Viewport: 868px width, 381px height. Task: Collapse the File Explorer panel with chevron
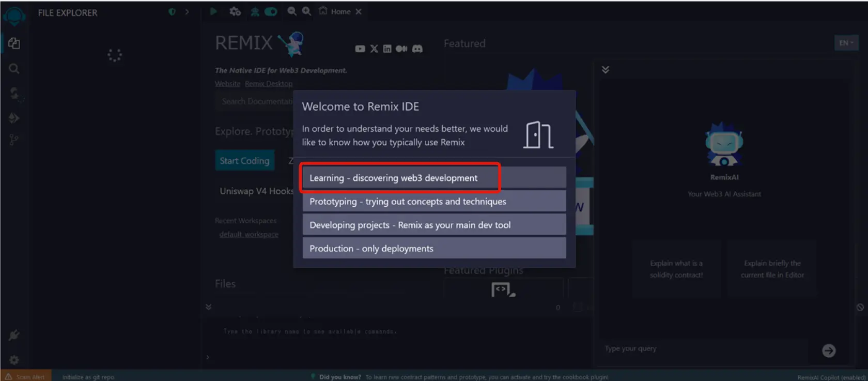point(187,12)
